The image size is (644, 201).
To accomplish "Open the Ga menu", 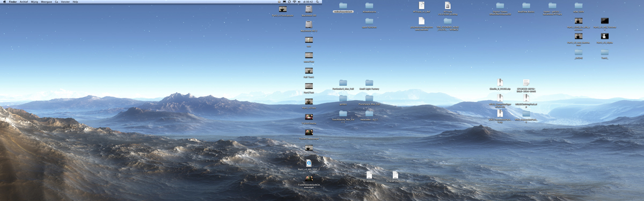I will 56,2.
